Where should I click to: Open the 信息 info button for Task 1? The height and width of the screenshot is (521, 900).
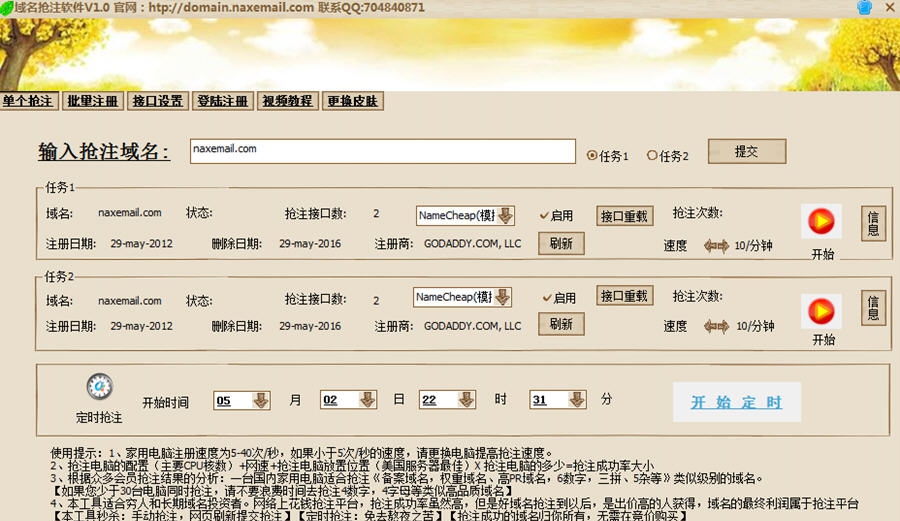pos(873,223)
